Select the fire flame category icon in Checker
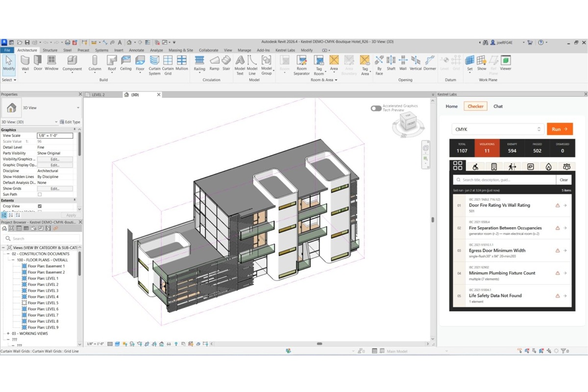 tap(548, 166)
